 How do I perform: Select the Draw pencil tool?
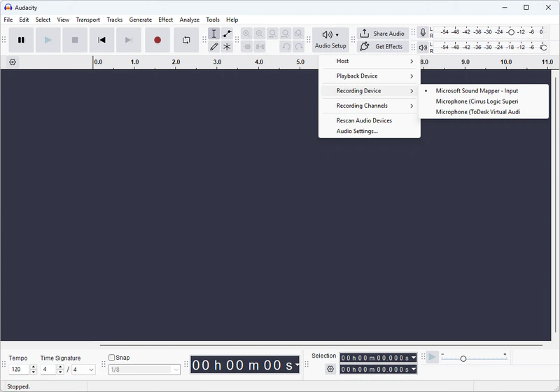(214, 46)
